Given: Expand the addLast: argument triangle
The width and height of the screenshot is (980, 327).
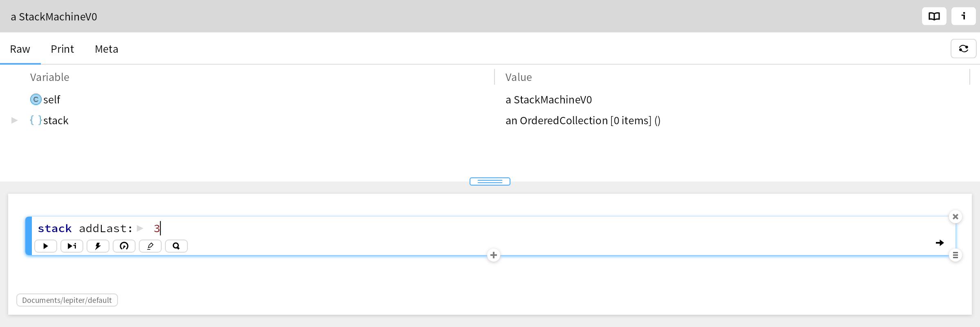Looking at the screenshot, I should click(x=140, y=228).
